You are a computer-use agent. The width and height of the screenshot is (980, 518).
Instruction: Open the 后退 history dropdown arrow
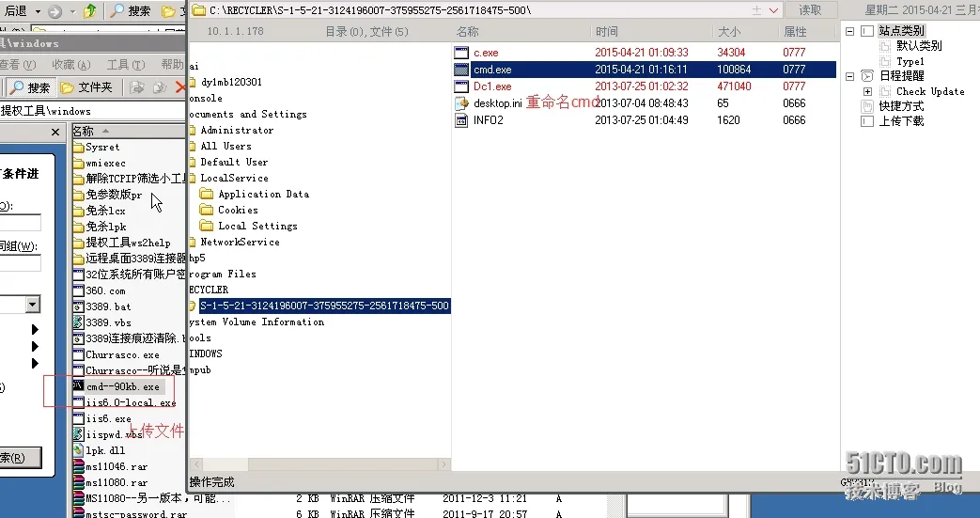(38, 11)
